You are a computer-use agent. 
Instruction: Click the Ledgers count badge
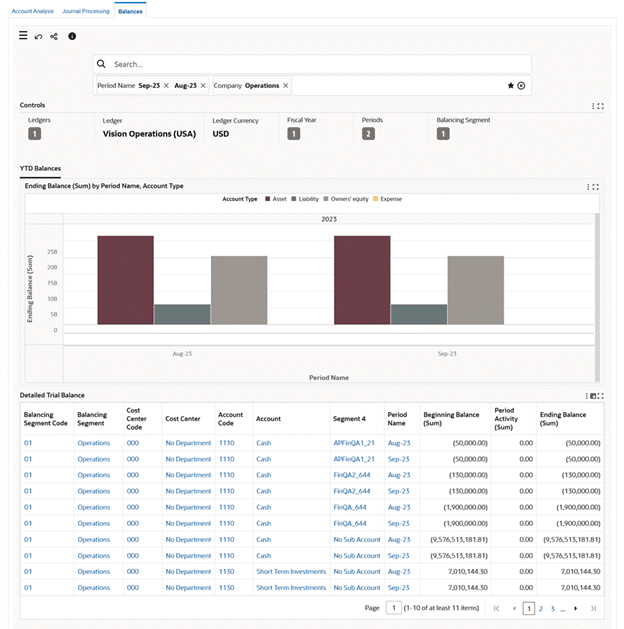coord(34,134)
